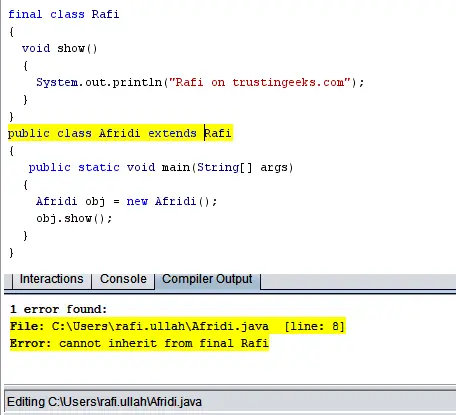Image resolution: width=456 pixels, height=415 pixels.
Task: Click the 'obj.show();' statement
Action: point(74,219)
